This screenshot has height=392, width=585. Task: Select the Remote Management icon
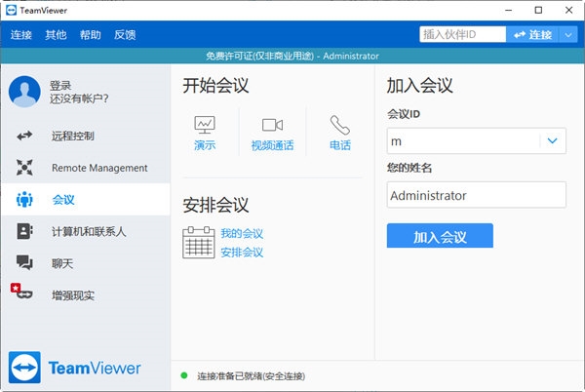pyautogui.click(x=24, y=168)
